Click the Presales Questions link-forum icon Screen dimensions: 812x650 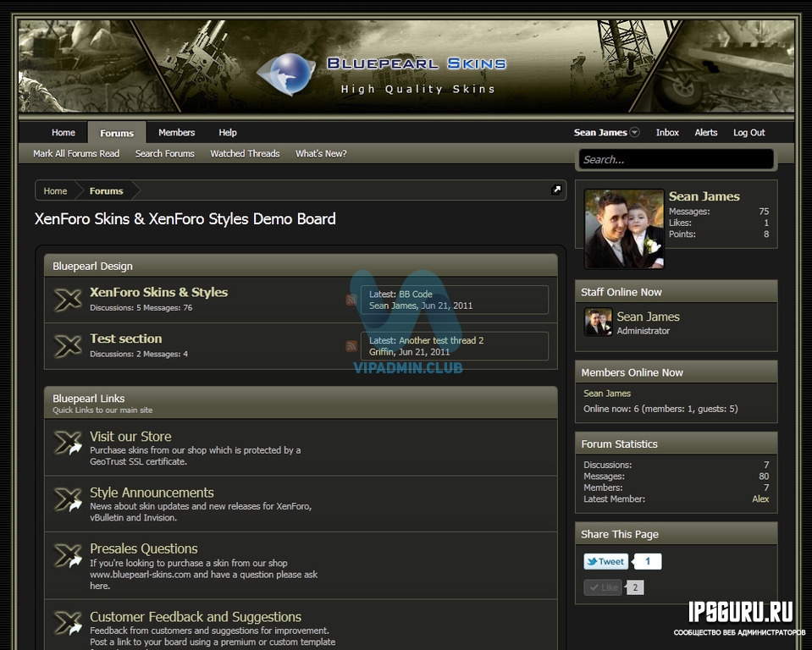68,556
